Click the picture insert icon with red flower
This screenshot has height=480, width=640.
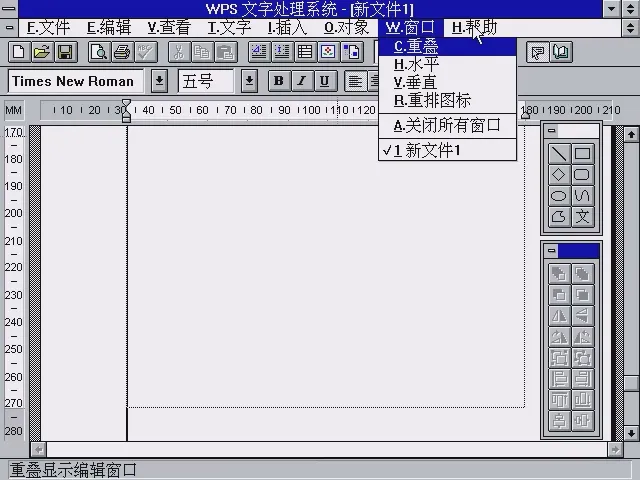328,52
